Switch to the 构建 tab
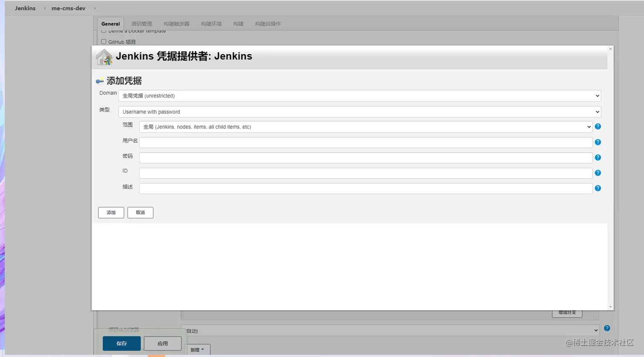 tap(239, 24)
